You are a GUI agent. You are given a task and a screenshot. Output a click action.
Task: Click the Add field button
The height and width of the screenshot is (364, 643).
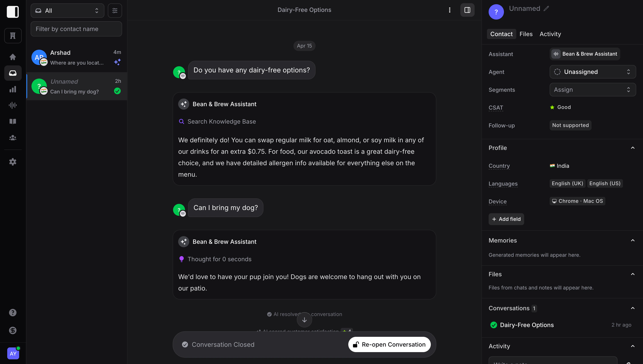tap(506, 219)
